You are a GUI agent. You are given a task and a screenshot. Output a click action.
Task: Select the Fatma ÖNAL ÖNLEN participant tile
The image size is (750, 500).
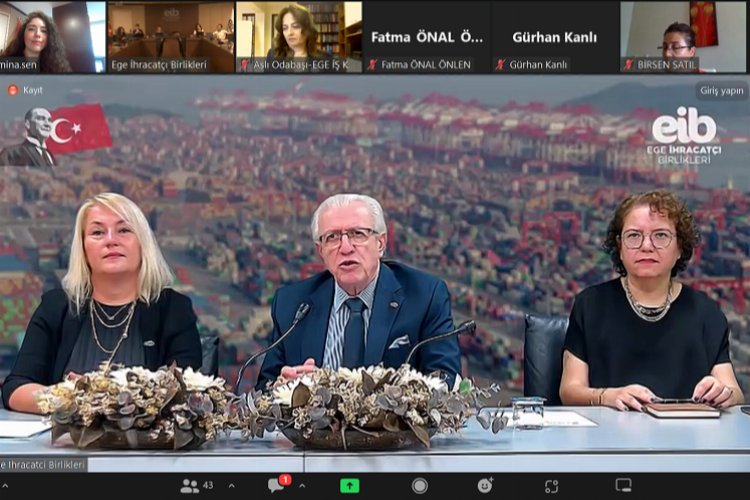[427, 36]
